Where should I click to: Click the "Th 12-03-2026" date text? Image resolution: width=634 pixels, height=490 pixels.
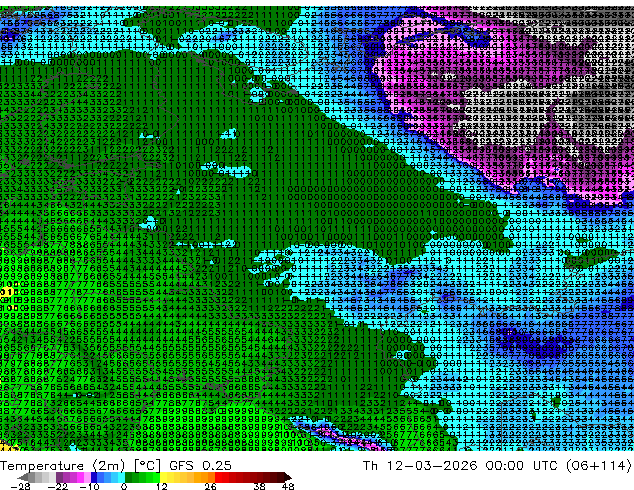click(420, 466)
